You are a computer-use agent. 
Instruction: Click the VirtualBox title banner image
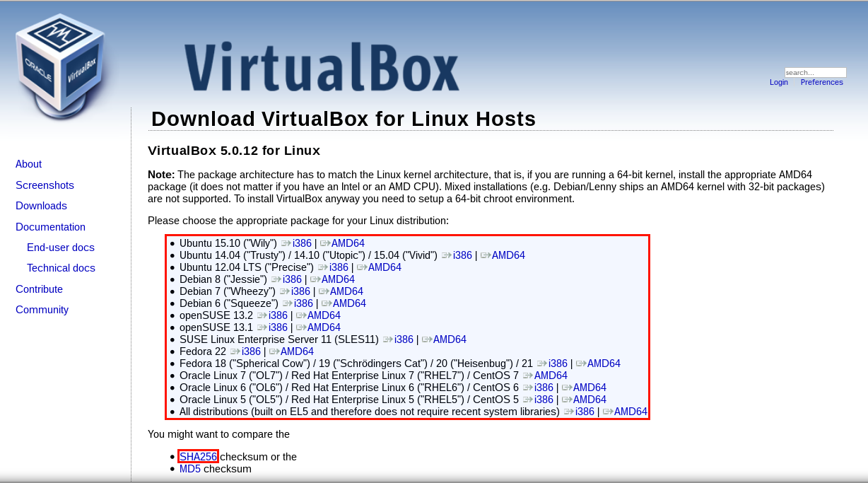[x=322, y=67]
